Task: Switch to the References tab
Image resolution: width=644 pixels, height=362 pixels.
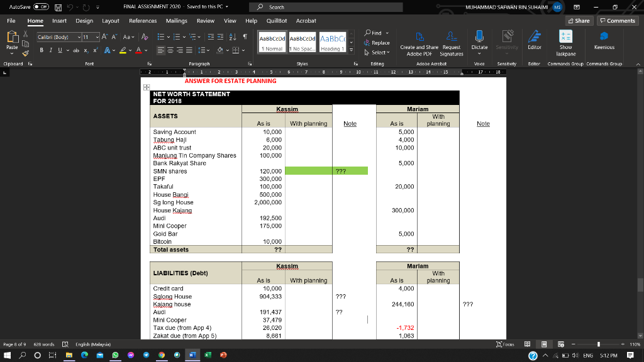Action: pyautogui.click(x=143, y=21)
